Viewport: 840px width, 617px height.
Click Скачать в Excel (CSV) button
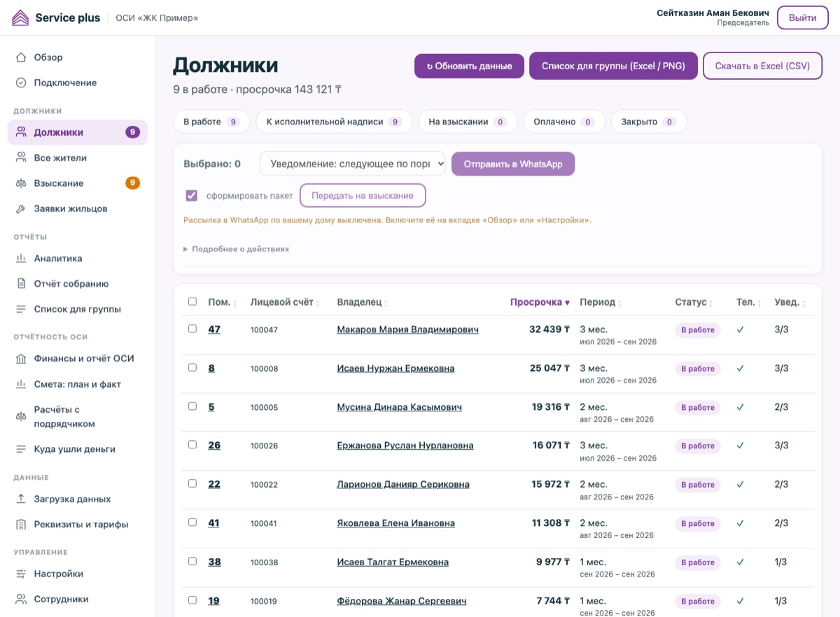[762, 66]
